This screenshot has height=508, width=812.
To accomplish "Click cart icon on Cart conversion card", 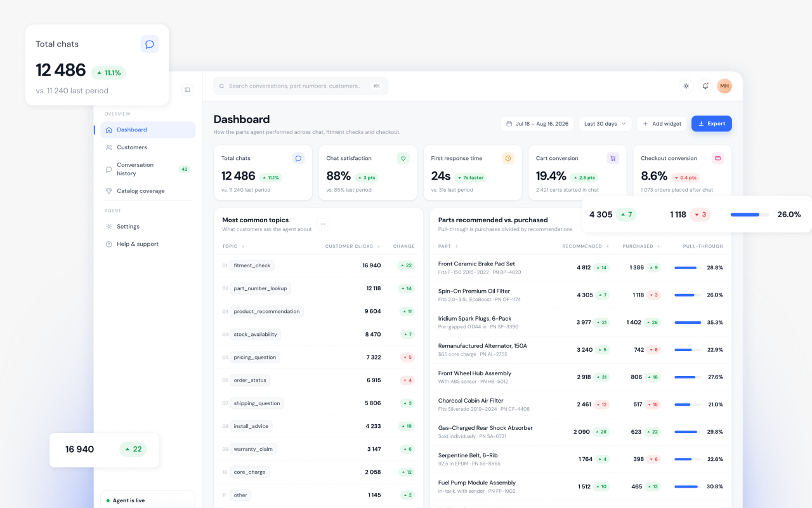I will [x=613, y=158].
